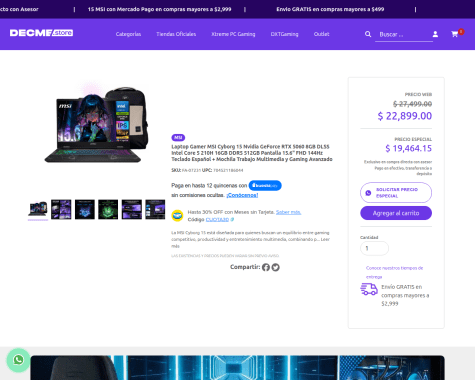Viewport: 475px width, 380px height.
Task: Open the Saber más link
Action: (288, 212)
